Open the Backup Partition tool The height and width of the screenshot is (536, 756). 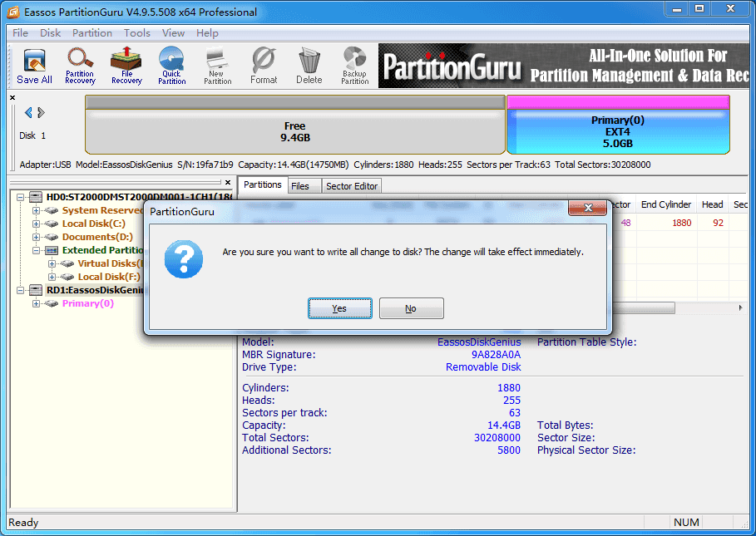pyautogui.click(x=354, y=66)
